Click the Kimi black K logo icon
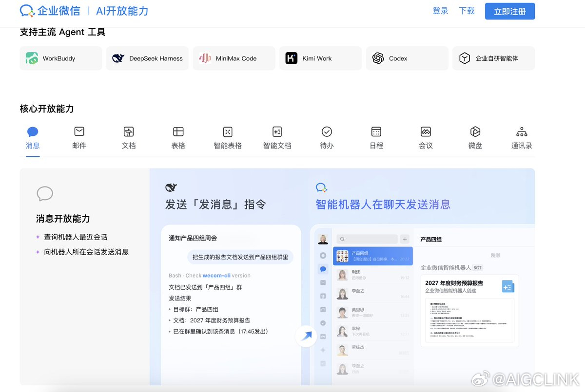585x392 pixels. pyautogui.click(x=292, y=58)
